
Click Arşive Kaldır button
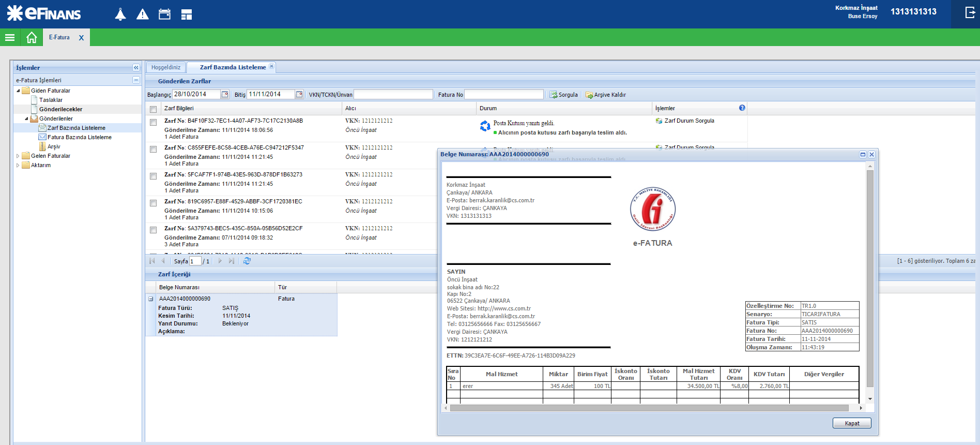point(605,95)
